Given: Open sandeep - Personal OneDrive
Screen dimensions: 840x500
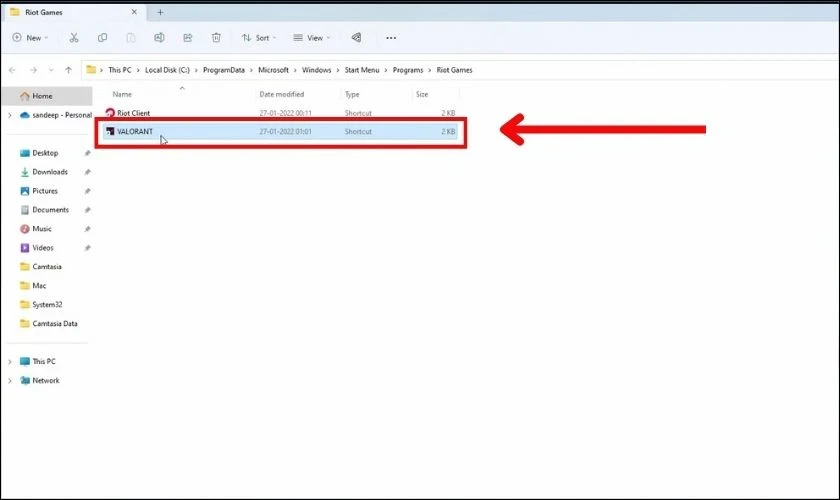Looking at the screenshot, I should click(x=56, y=115).
